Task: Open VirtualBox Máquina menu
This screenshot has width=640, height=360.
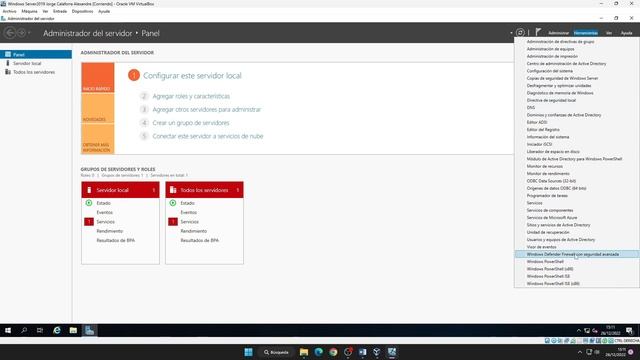Action: pos(29,11)
